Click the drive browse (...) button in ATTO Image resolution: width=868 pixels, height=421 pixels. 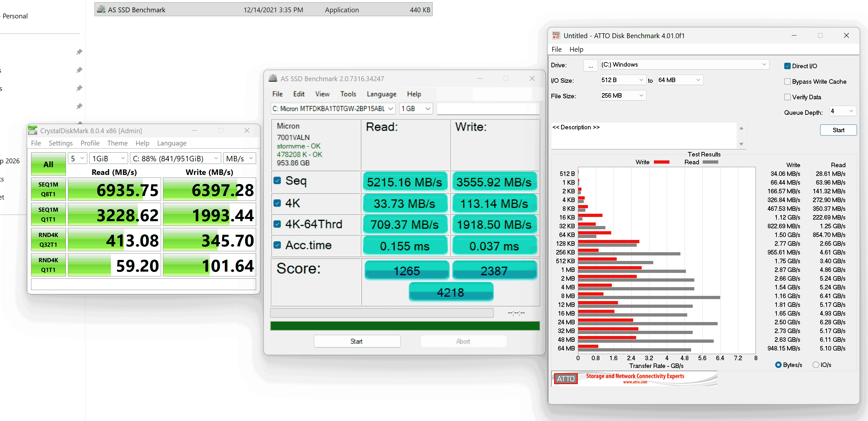pyautogui.click(x=590, y=66)
